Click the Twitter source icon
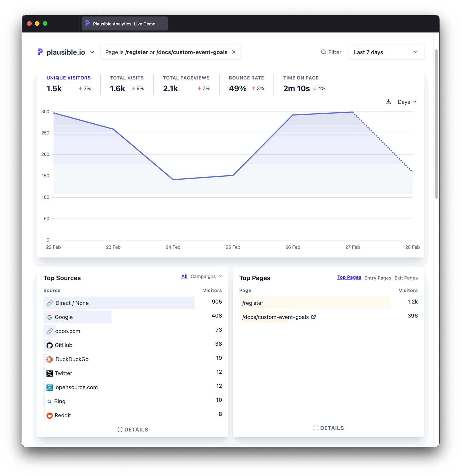This screenshot has height=476, width=461. point(50,373)
